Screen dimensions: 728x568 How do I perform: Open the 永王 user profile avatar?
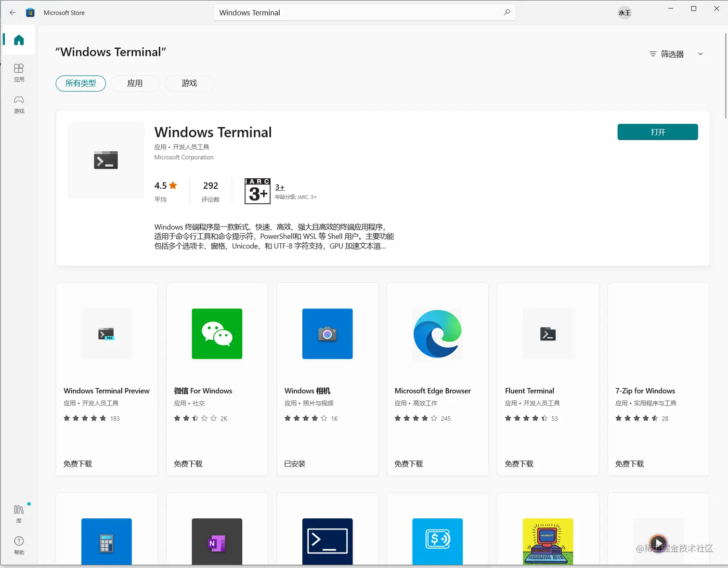tap(624, 13)
